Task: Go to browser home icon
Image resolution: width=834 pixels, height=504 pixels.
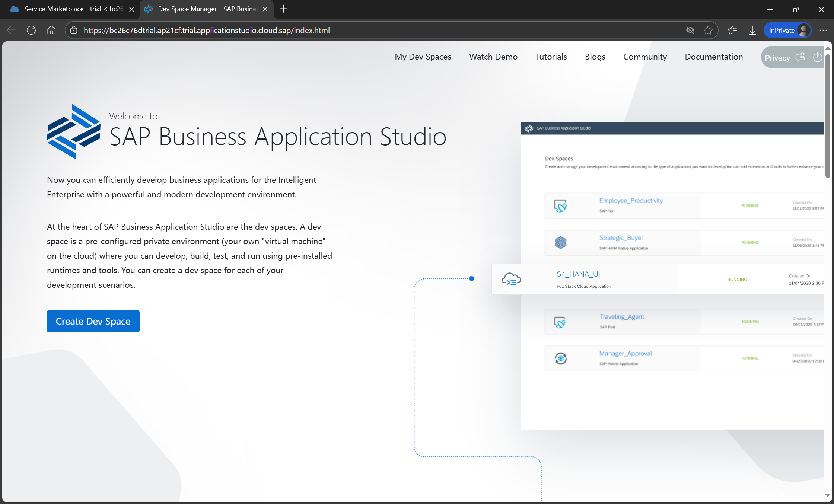Action: [51, 30]
